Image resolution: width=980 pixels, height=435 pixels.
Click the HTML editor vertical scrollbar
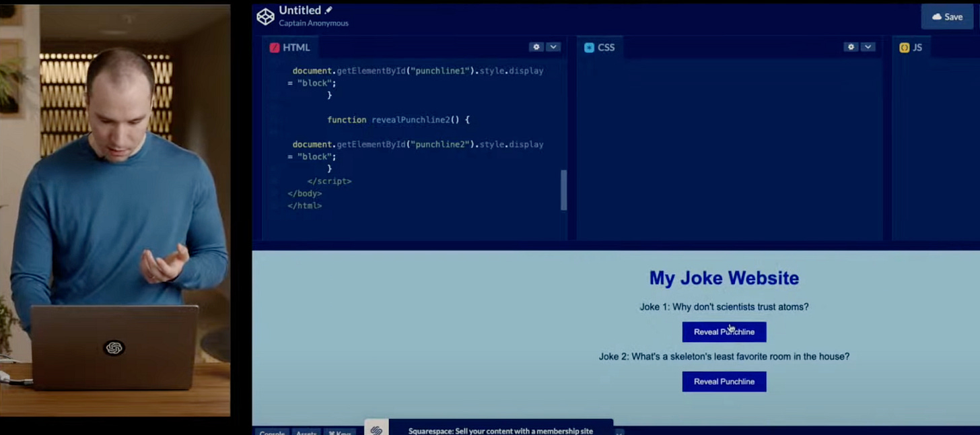(x=563, y=190)
